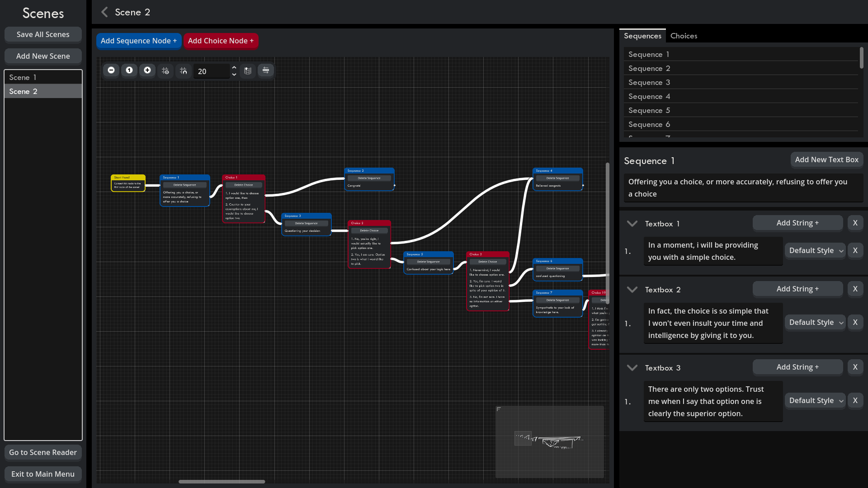Click Delete Sequence on Sequence 7 node

point(557,300)
